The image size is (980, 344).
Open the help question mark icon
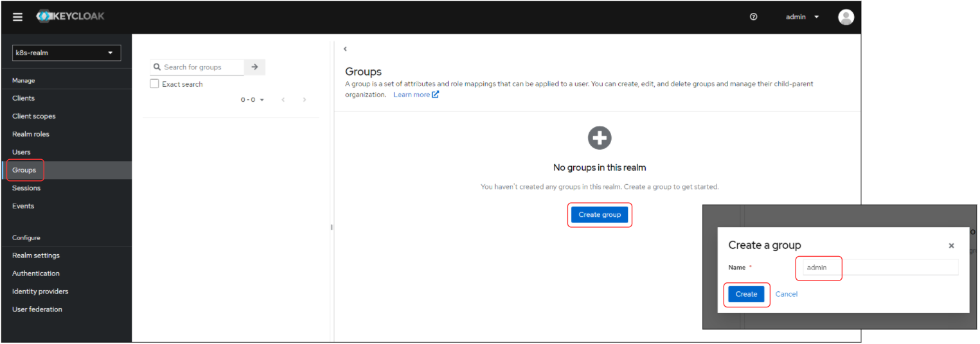[754, 17]
